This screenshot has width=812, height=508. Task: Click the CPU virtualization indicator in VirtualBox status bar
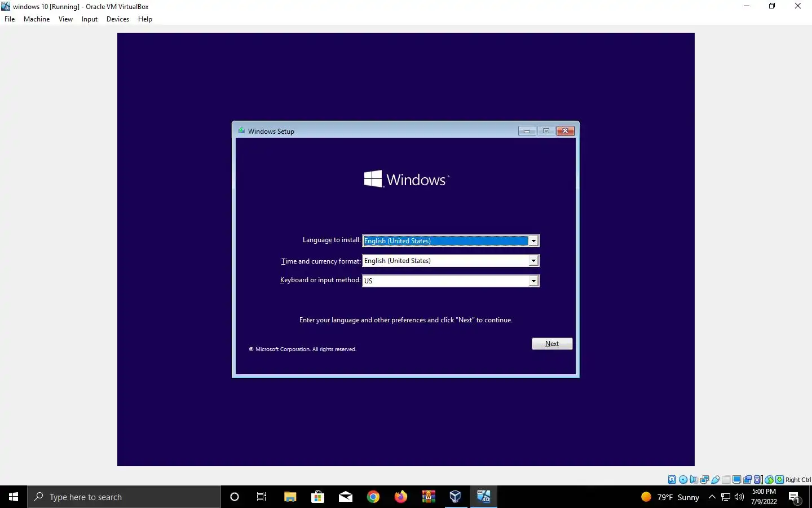click(x=758, y=480)
